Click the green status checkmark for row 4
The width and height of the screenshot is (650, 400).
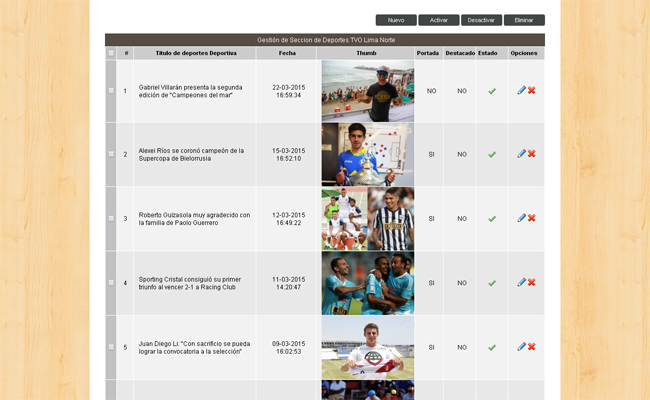(x=491, y=283)
